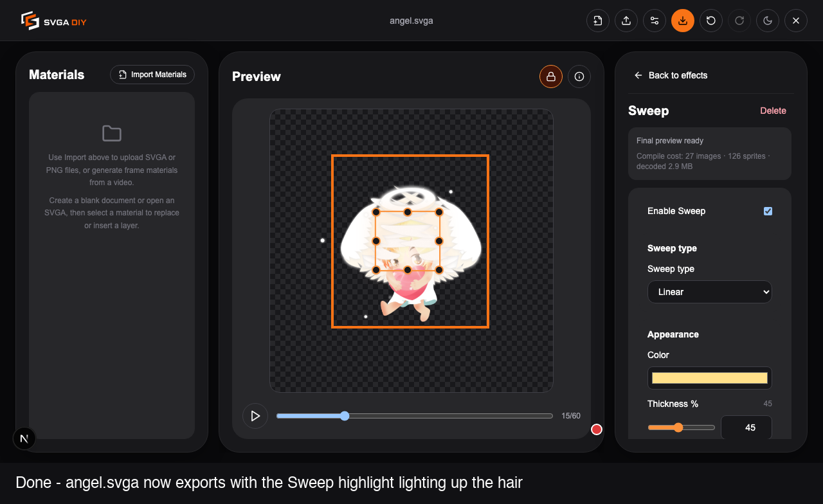Go back to effects
Image resolution: width=823 pixels, height=504 pixels.
[671, 75]
